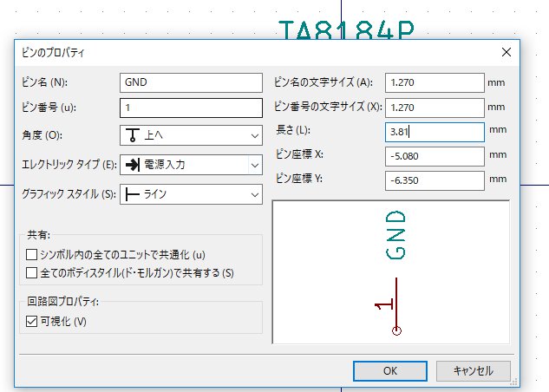Click the ピン名の文字サイズ field

pyautogui.click(x=435, y=82)
